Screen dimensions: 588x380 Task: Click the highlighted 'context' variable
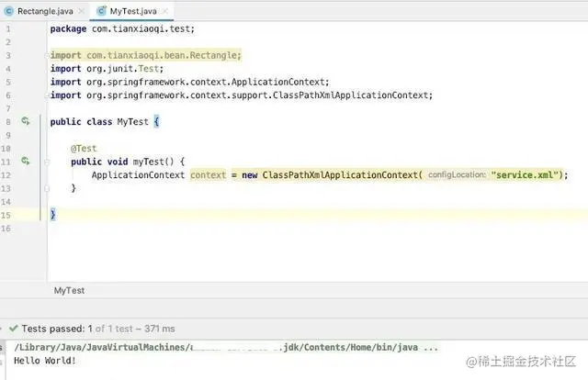[x=209, y=175]
